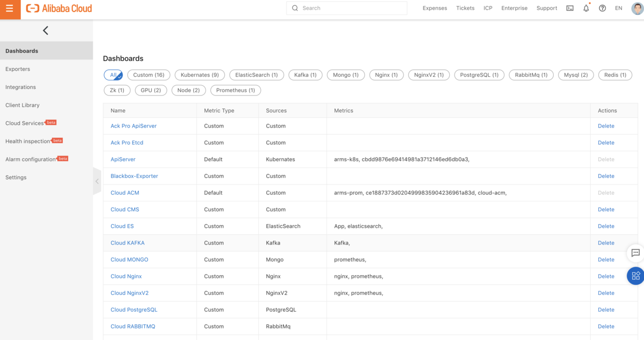This screenshot has height=340, width=644.
Task: Open the Cloud PostgreSQL dashboard
Action: (x=134, y=309)
